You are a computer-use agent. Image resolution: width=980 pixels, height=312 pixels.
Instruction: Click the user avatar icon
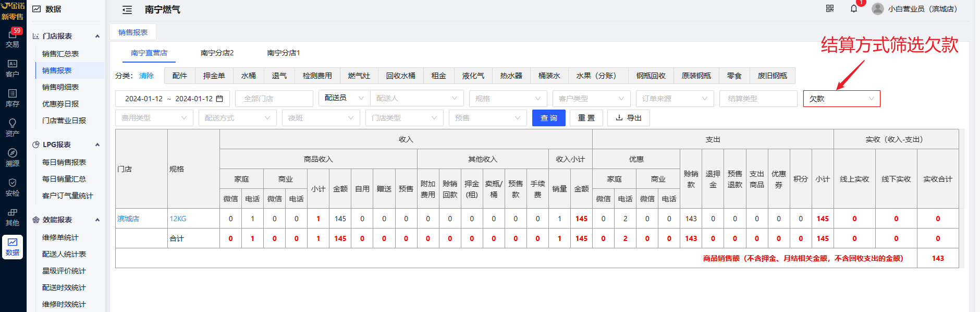coord(878,9)
